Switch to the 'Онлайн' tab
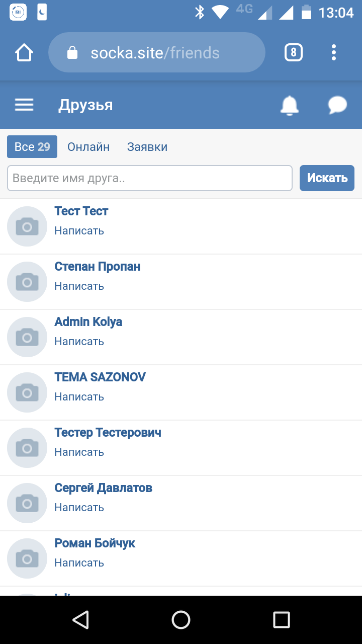 pyautogui.click(x=88, y=147)
